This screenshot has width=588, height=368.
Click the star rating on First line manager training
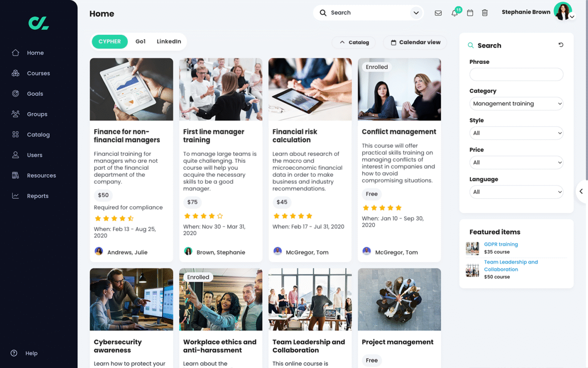203,216
